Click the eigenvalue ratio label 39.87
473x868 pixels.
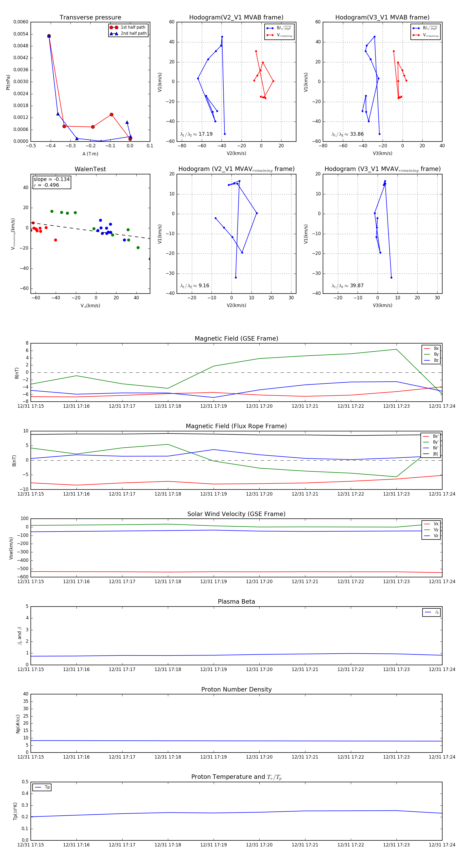(347, 286)
